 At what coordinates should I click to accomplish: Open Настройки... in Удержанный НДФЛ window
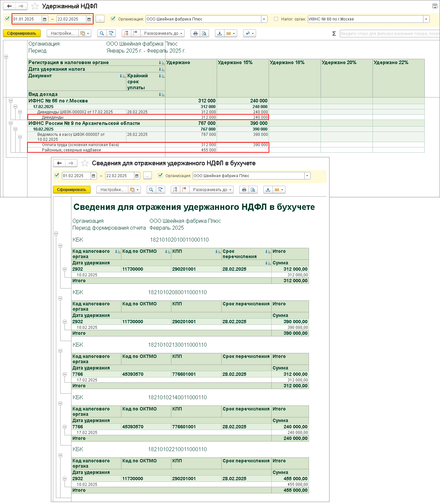[x=63, y=33]
